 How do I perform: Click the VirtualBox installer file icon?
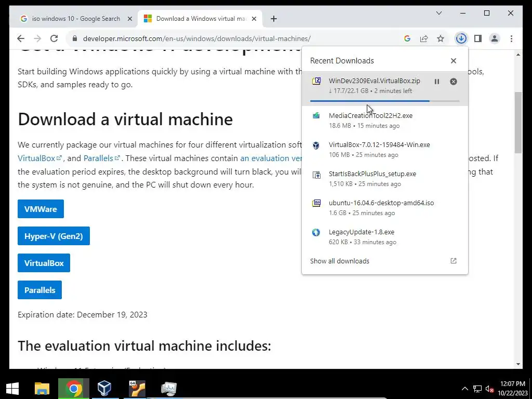(316, 145)
